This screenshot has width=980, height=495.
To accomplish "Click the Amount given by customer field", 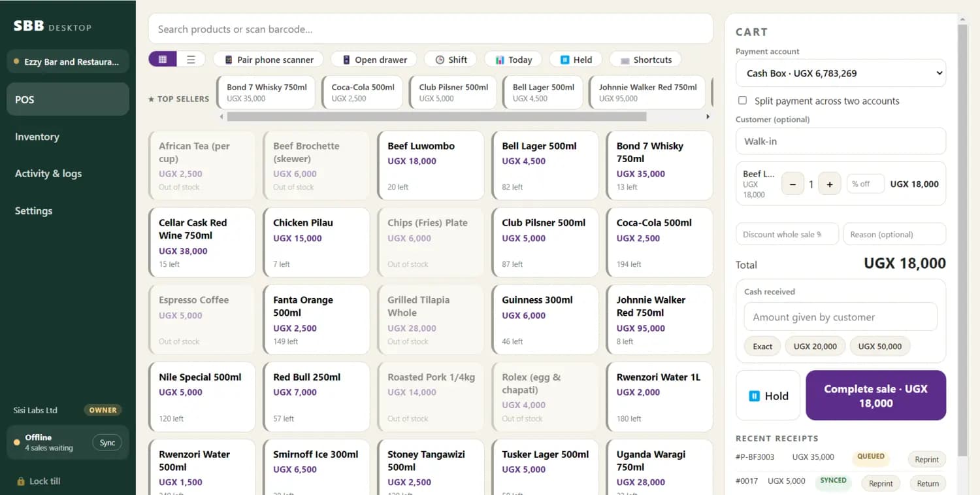I will [841, 317].
